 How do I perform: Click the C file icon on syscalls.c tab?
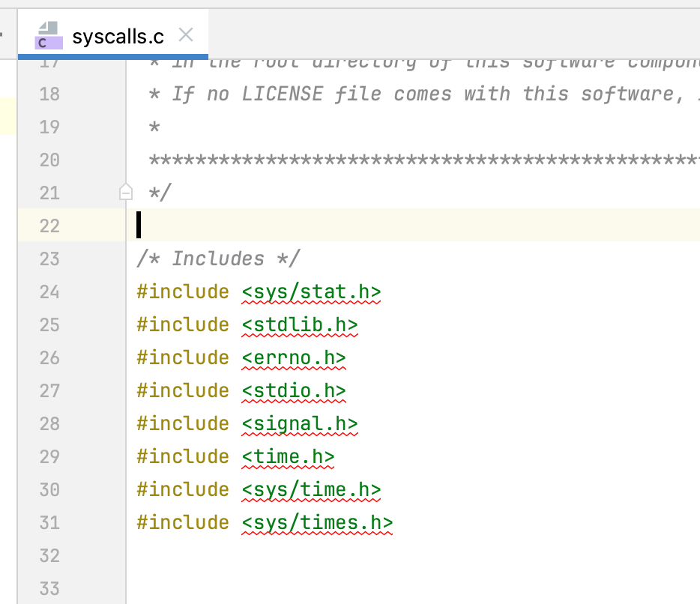(46, 35)
